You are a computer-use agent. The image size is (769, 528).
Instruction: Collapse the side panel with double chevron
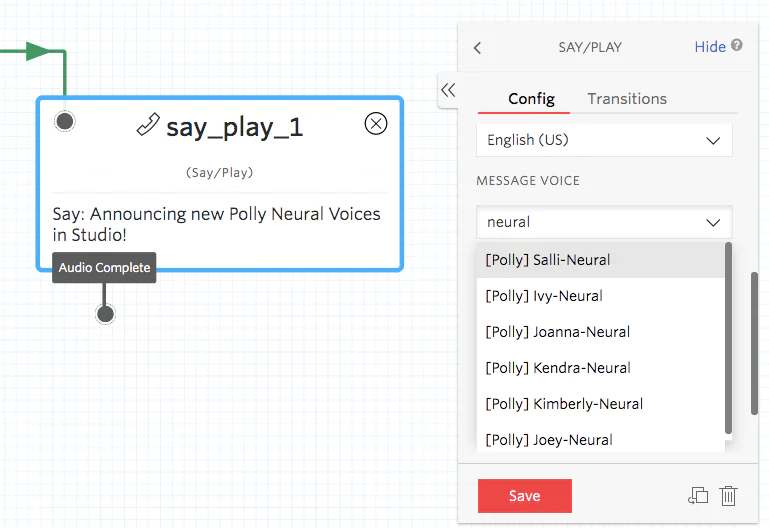click(x=448, y=90)
